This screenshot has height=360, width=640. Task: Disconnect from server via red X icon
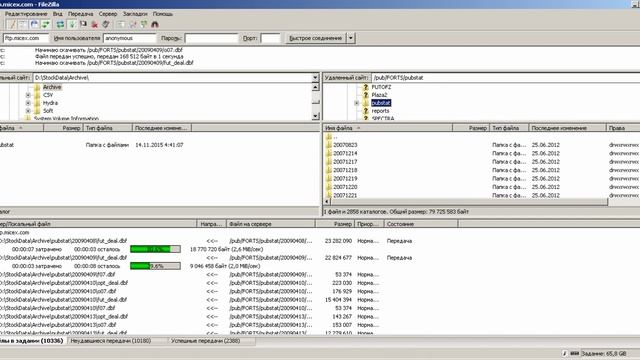[x=95, y=24]
